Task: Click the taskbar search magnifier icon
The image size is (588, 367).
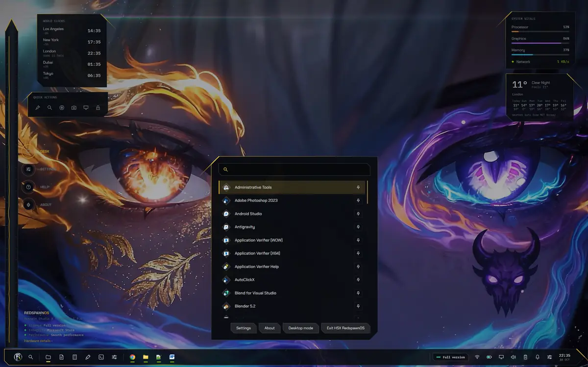Action: pyautogui.click(x=31, y=357)
